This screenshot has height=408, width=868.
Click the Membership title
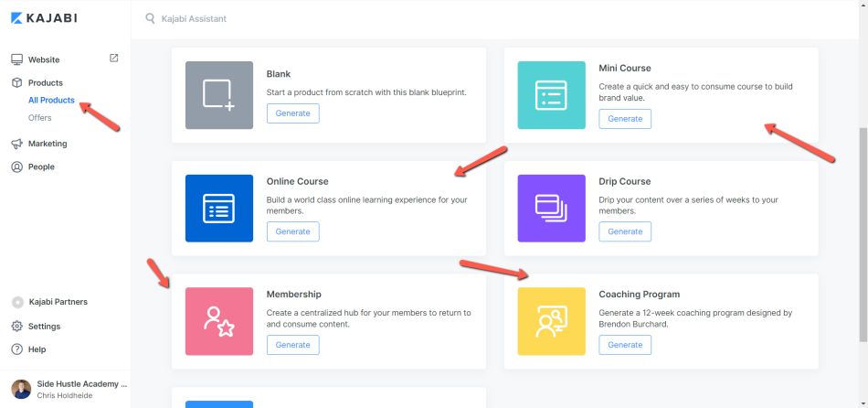294,295
